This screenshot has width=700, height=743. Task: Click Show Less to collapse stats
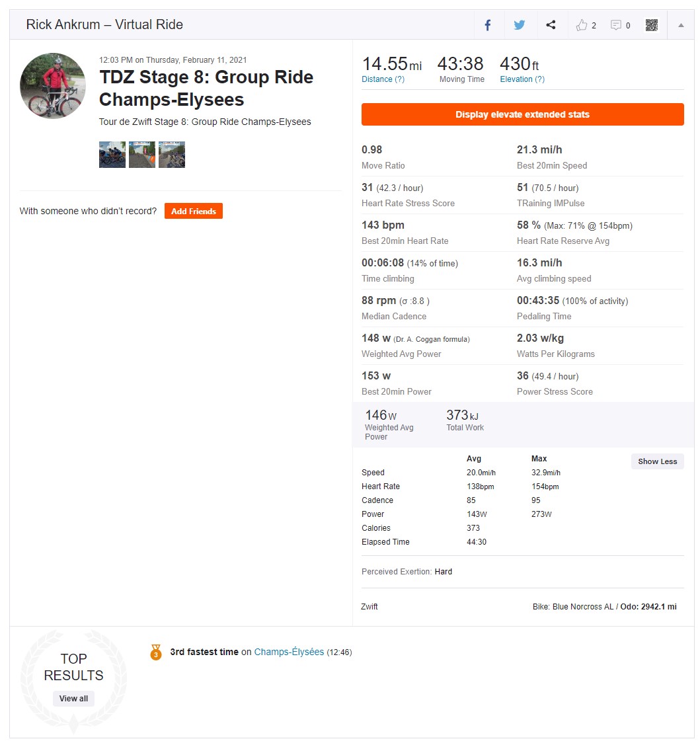[657, 461]
